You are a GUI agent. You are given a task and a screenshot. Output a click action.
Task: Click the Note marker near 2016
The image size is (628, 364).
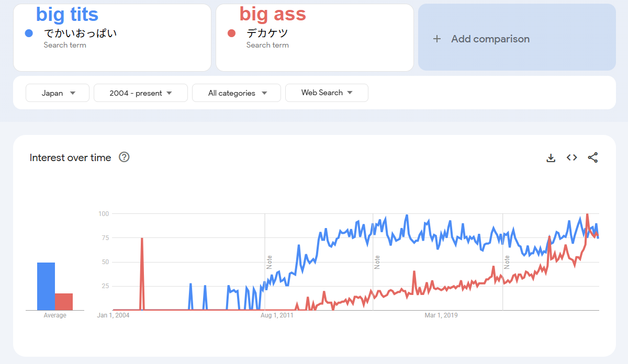(x=377, y=262)
